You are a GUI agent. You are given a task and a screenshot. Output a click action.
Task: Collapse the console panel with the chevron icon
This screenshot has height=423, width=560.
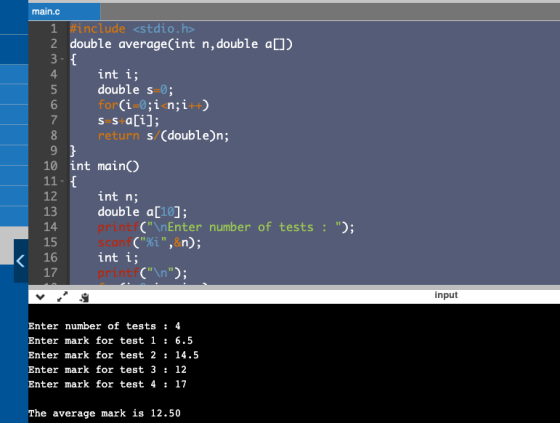click(40, 297)
